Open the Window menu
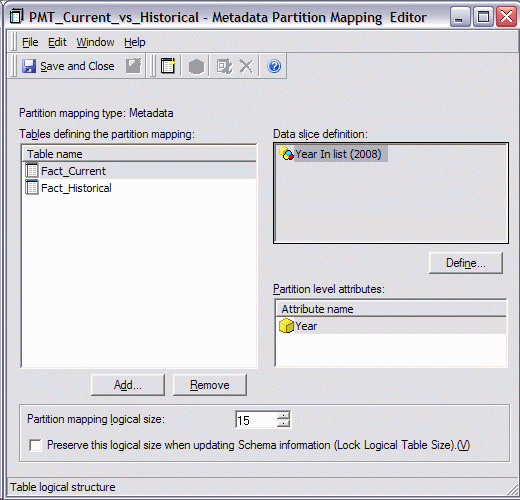The height and width of the screenshot is (500, 520). pos(95,42)
